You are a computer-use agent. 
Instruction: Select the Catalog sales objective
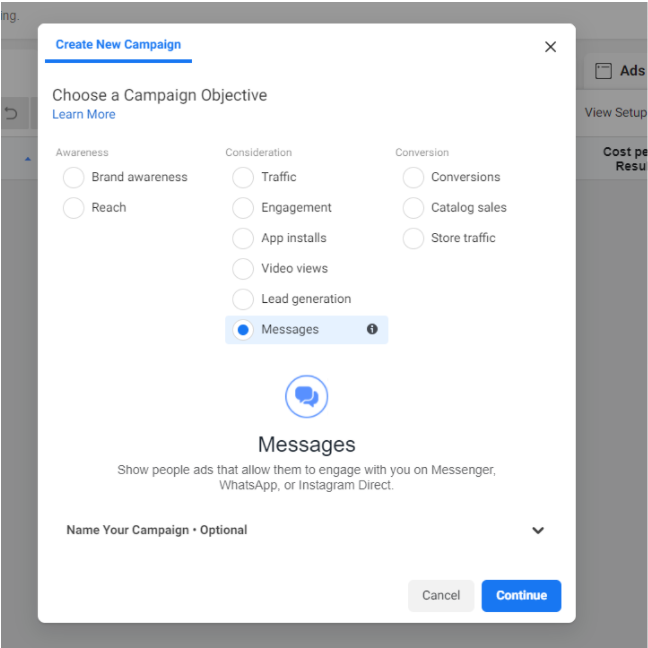coord(413,207)
